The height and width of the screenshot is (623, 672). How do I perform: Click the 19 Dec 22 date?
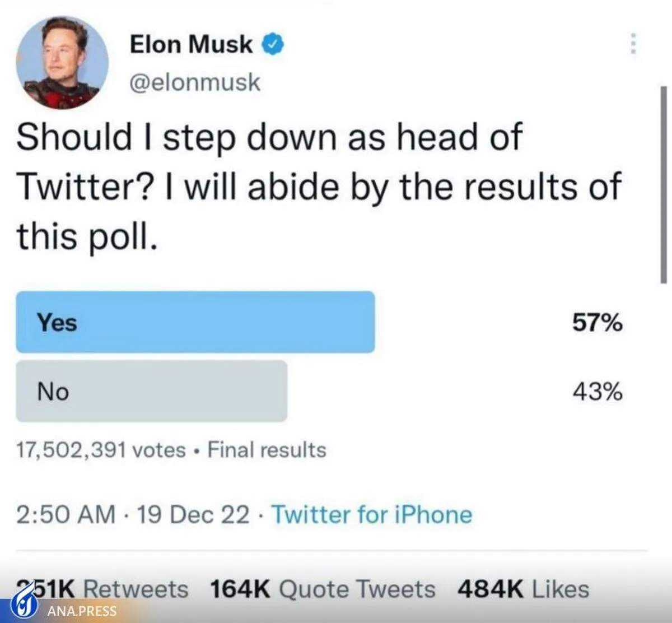[x=193, y=514]
